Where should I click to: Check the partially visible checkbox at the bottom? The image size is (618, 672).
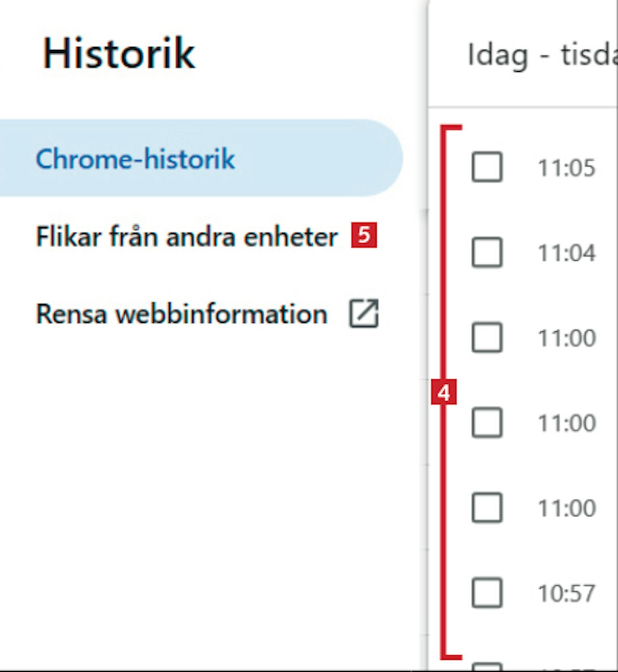pyautogui.click(x=487, y=667)
